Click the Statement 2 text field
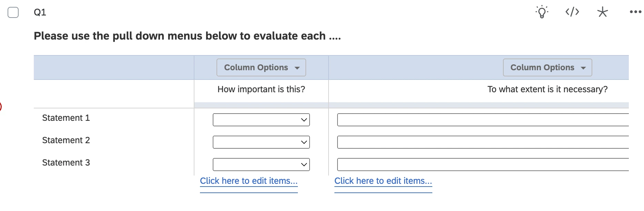 [x=483, y=142]
